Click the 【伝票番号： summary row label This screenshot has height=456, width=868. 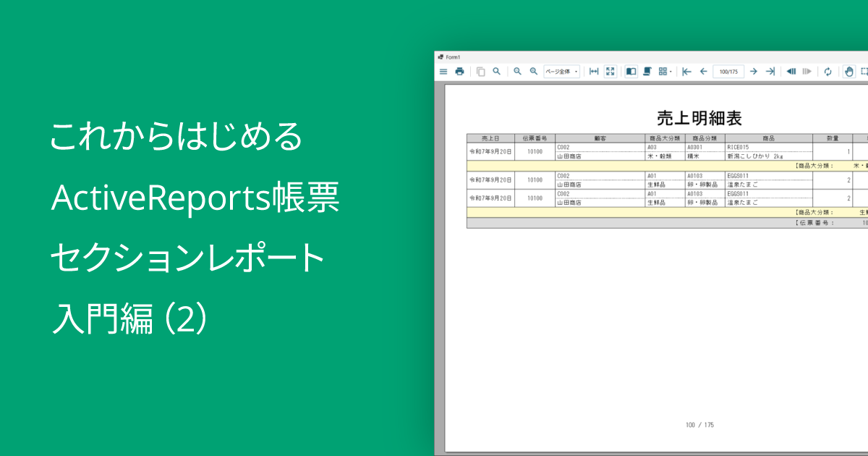coord(814,223)
